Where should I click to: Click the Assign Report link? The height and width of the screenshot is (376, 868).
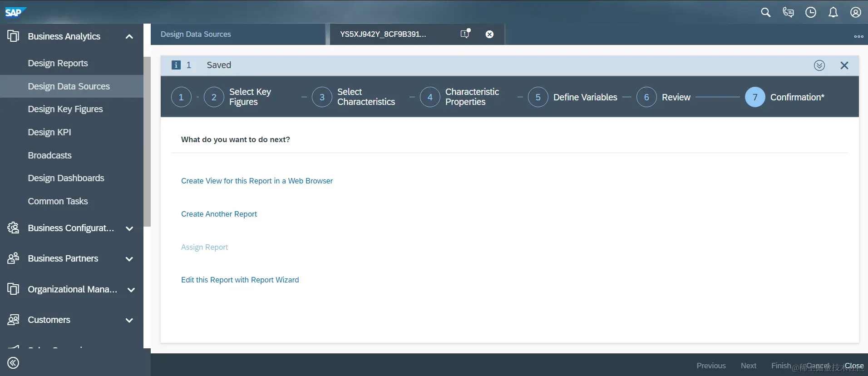pyautogui.click(x=204, y=247)
